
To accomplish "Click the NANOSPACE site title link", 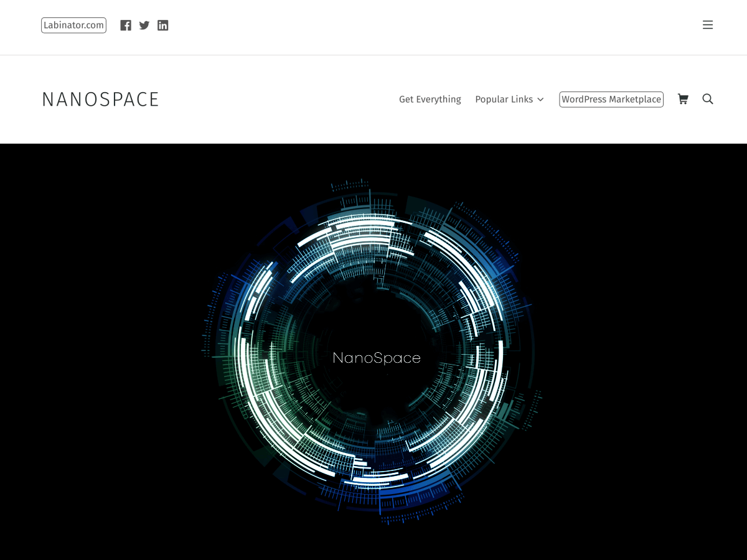I will (x=100, y=99).
